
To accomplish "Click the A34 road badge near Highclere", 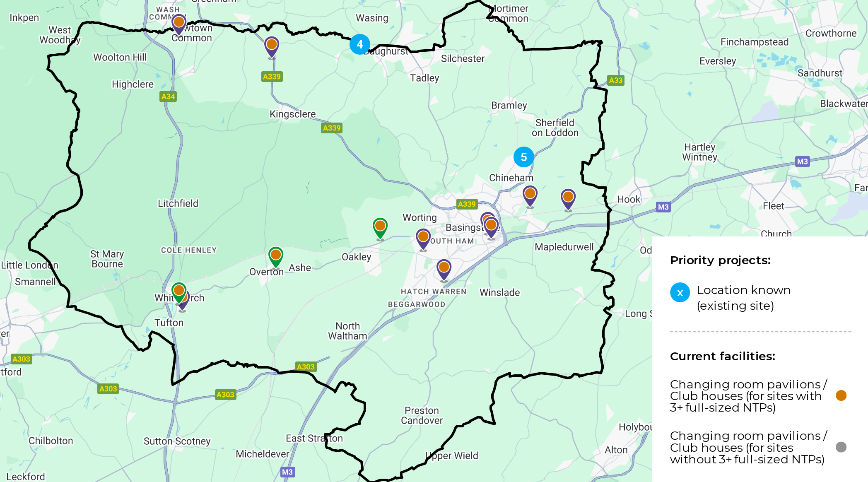I will 168,96.
